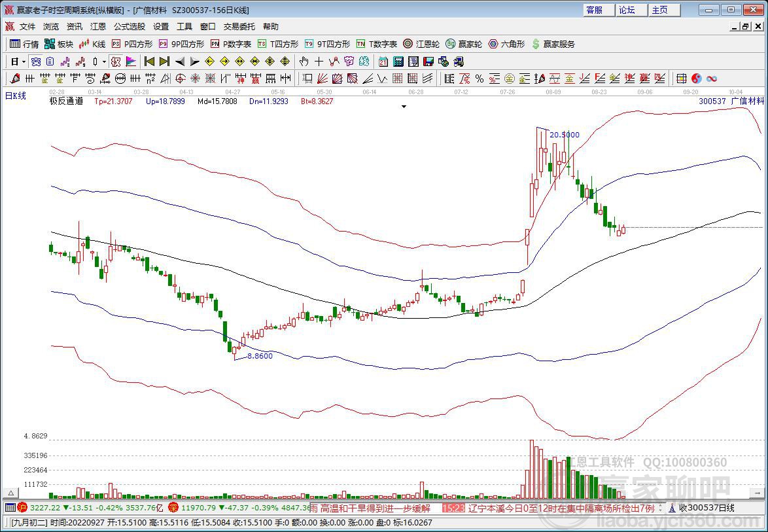Expand the 日 period dropdown arrow

[24, 62]
